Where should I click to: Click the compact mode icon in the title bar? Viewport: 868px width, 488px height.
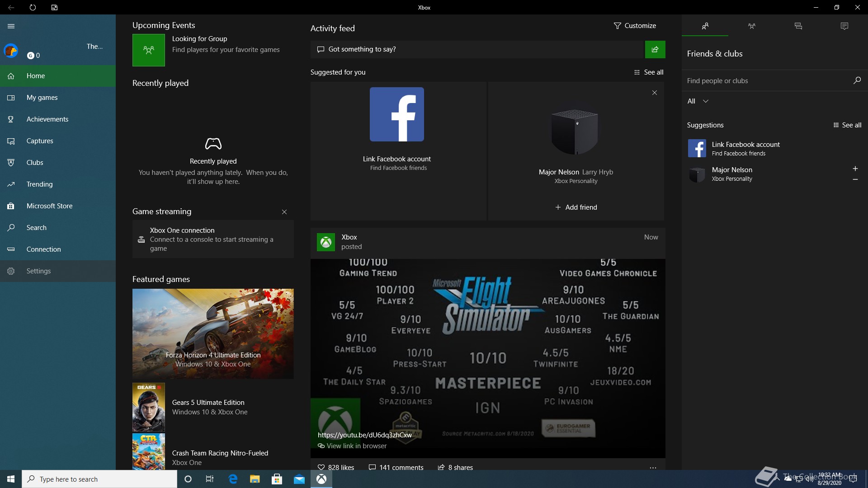point(54,7)
